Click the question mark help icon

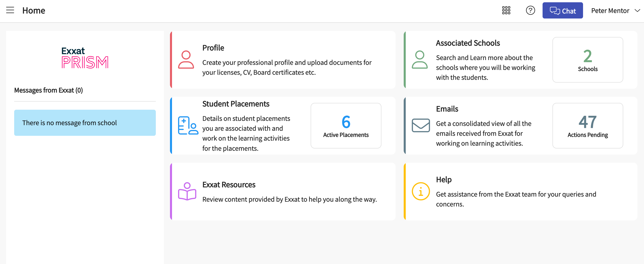click(x=530, y=10)
